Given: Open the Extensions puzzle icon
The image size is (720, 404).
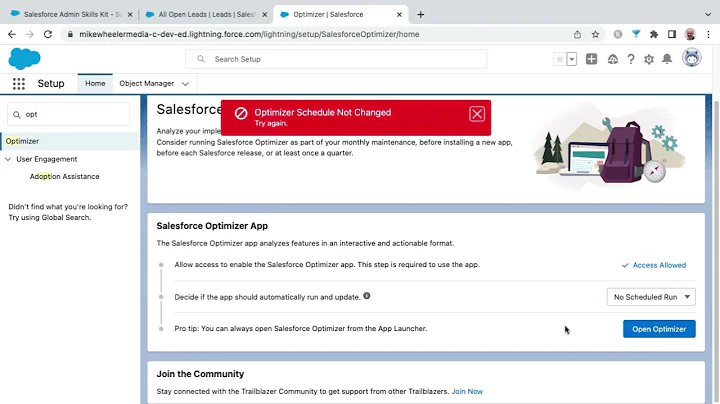Looking at the screenshot, I should click(x=654, y=34).
